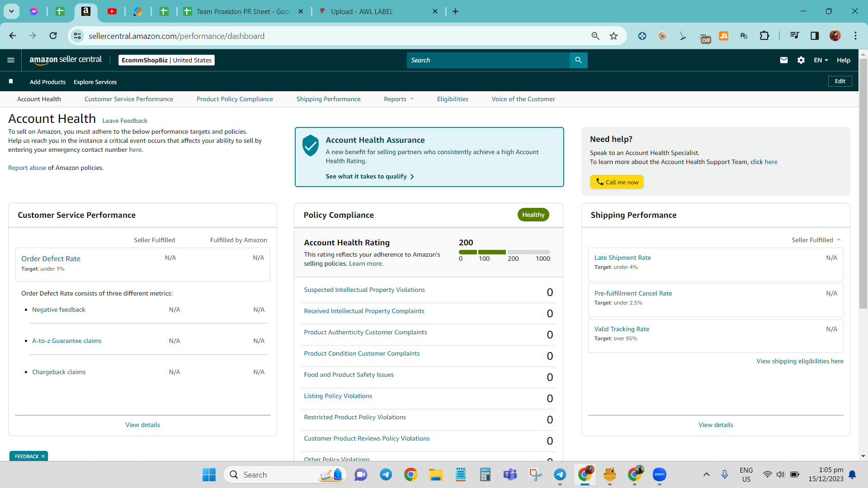View details of Customer Service Performance card
Screen dimensions: 868x488
142,425
